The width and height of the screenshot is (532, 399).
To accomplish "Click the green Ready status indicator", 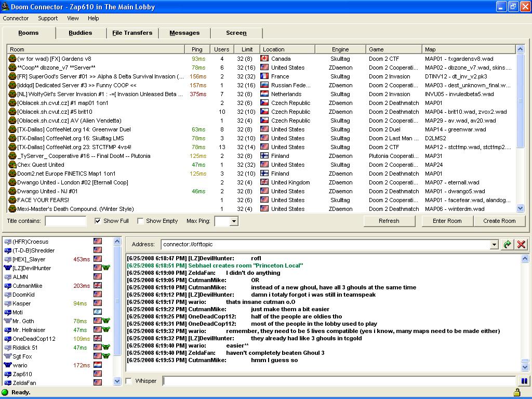I will [5, 392].
